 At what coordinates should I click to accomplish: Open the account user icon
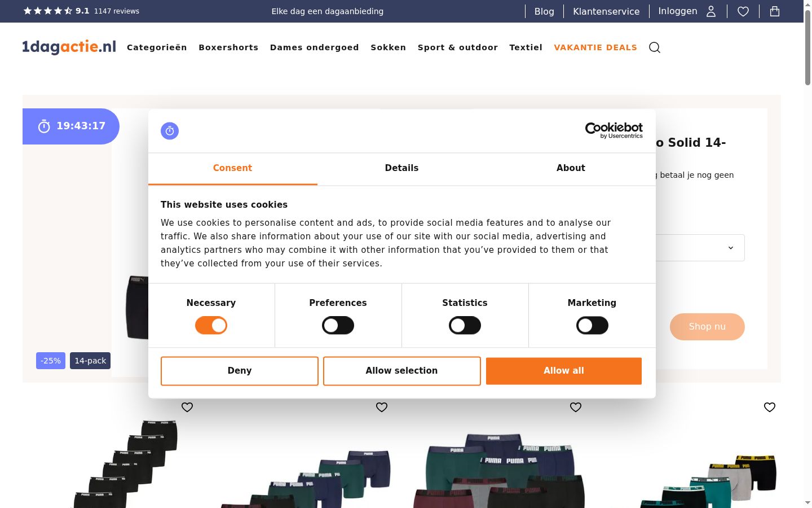pyautogui.click(x=711, y=11)
